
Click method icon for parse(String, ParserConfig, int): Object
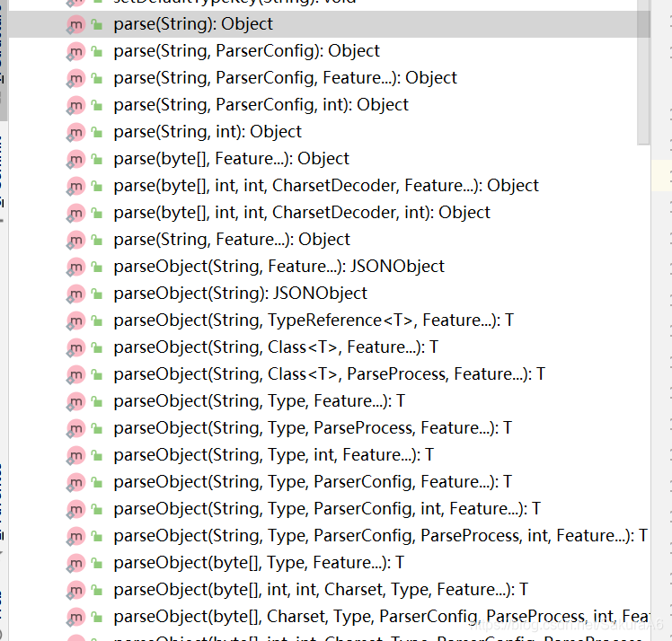75,105
